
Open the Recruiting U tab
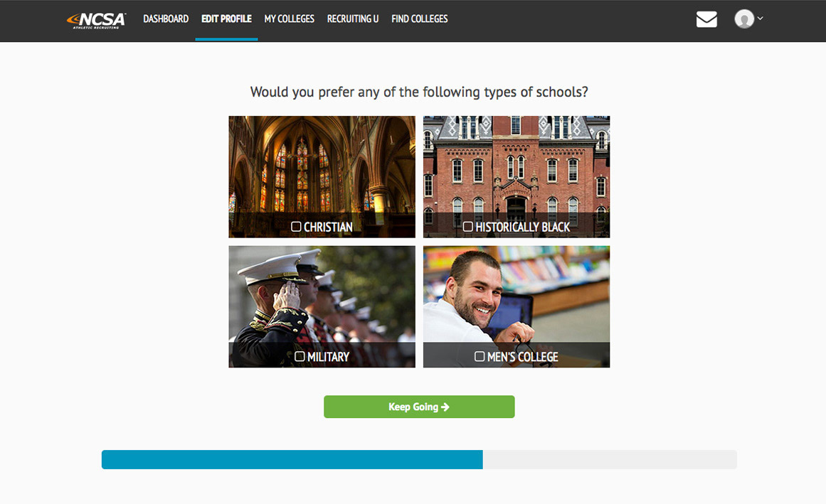click(x=353, y=19)
